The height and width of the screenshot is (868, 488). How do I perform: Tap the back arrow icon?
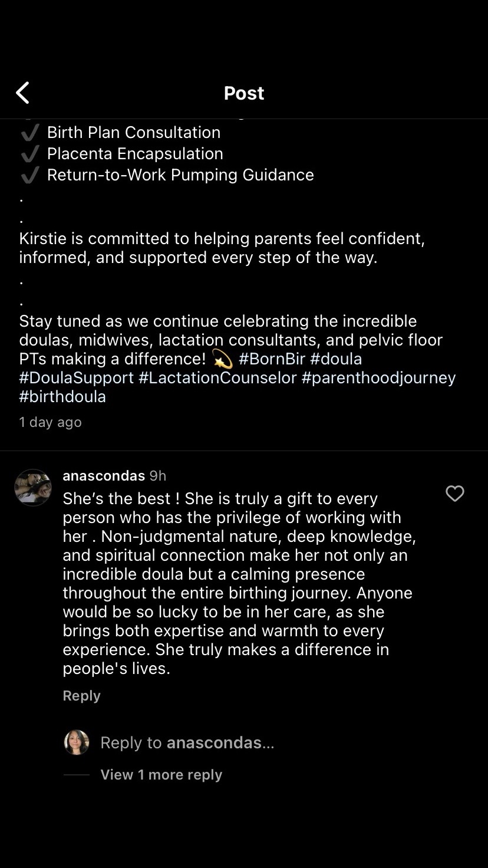[x=22, y=93]
